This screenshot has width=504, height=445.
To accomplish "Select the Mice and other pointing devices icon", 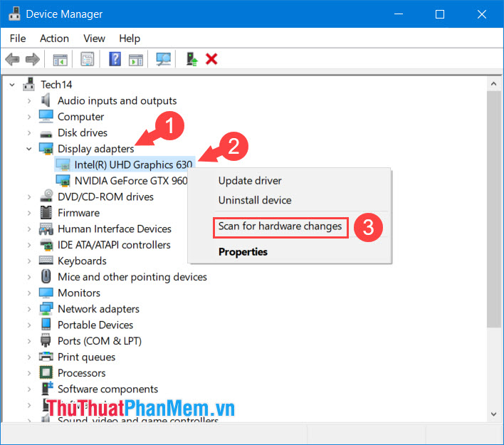I will (46, 276).
